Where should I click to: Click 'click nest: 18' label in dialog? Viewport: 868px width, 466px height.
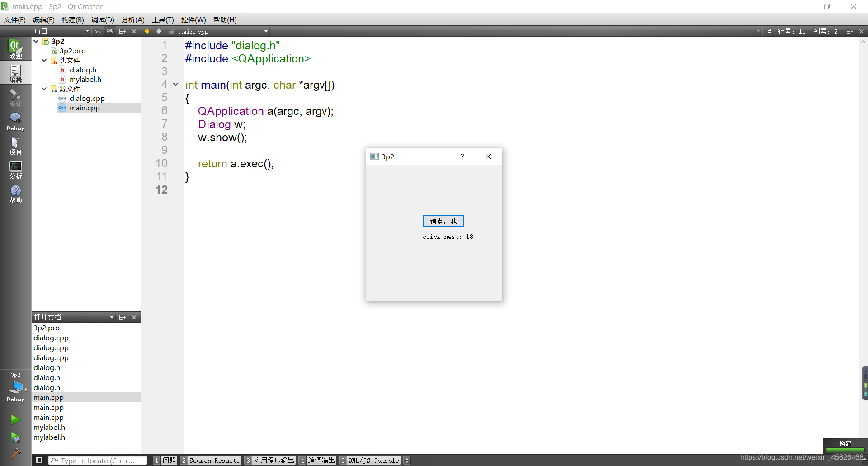[448, 237]
